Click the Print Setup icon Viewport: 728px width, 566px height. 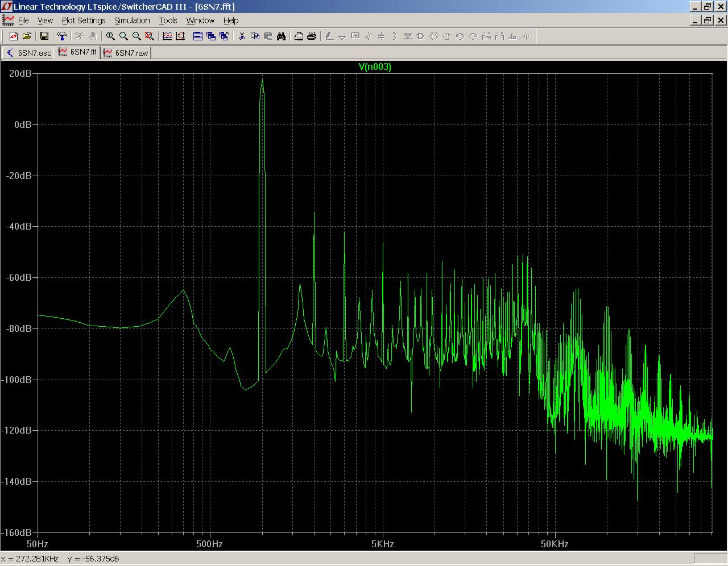[x=299, y=36]
